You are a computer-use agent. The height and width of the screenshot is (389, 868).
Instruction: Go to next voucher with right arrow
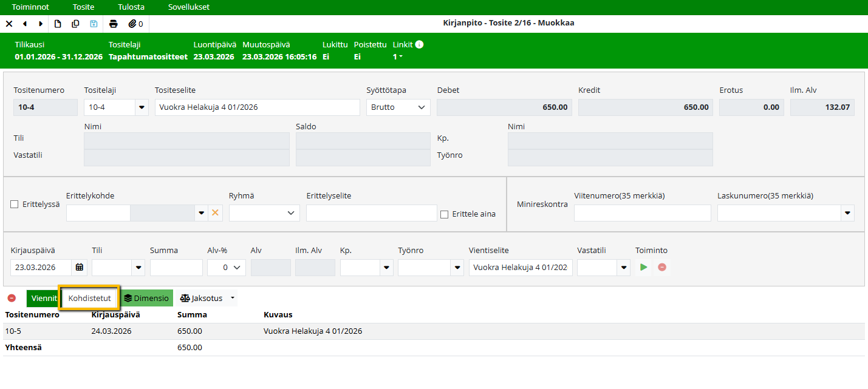click(x=41, y=24)
